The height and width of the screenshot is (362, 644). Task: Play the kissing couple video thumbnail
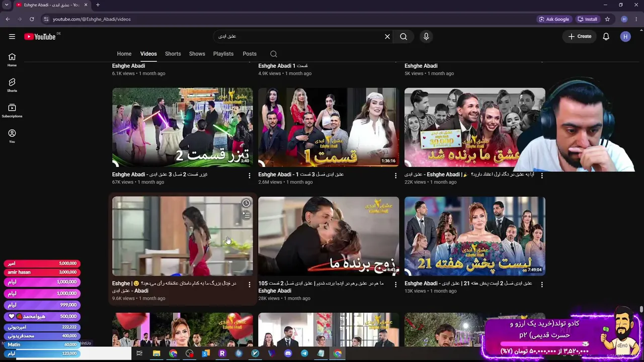(x=329, y=236)
